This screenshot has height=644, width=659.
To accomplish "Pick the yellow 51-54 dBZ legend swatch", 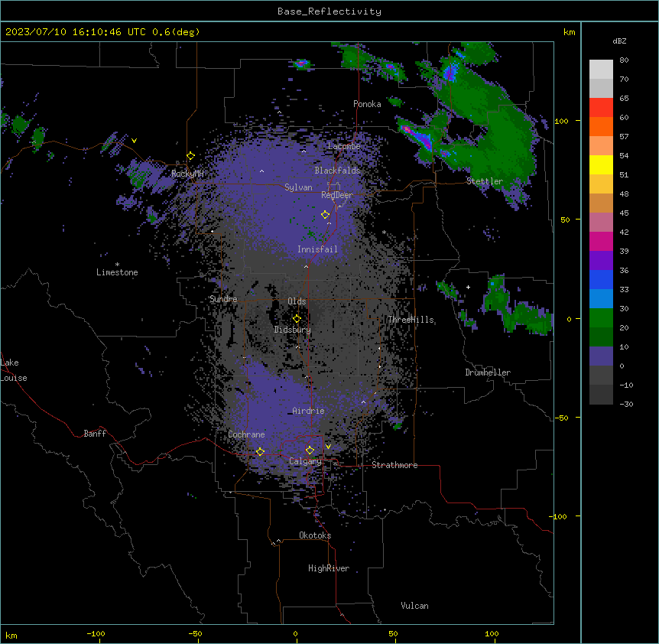I will pyautogui.click(x=601, y=164).
